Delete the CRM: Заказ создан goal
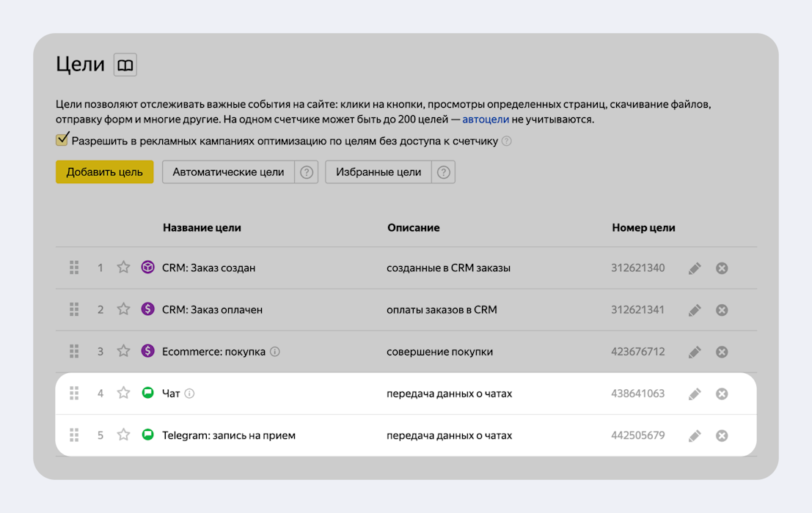This screenshot has width=812, height=513. tap(722, 268)
